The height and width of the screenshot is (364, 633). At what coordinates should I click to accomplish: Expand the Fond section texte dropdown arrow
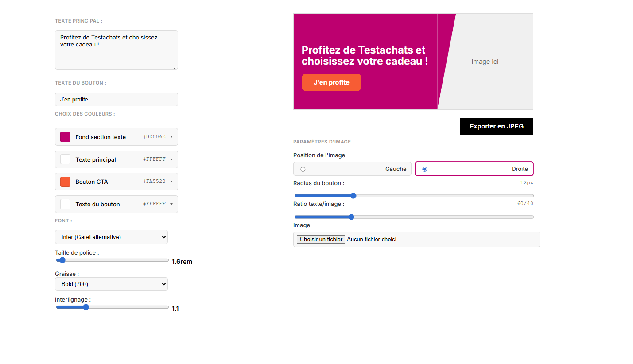(x=171, y=137)
